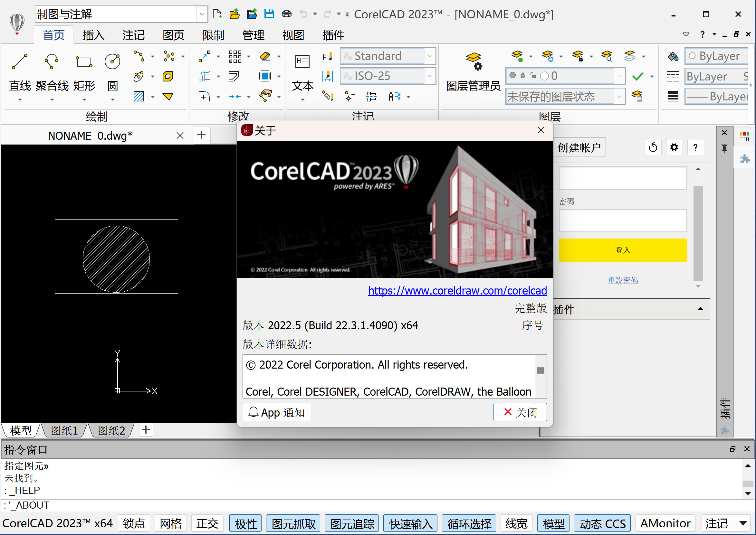
Task: Click the Undo arrow icon
Action: coord(303,14)
